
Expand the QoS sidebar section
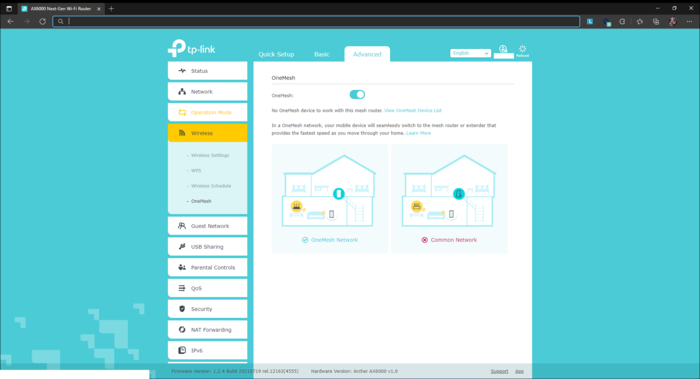click(x=208, y=288)
